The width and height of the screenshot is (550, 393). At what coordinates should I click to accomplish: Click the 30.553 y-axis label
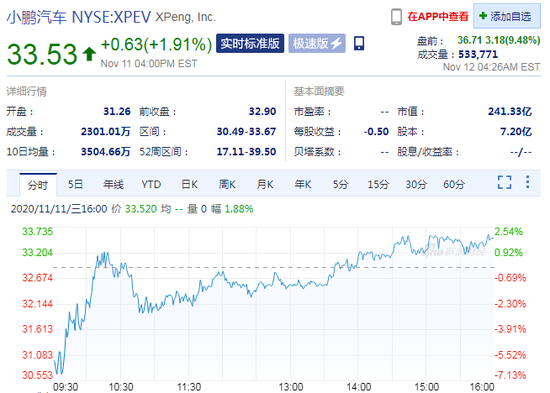coord(37,375)
